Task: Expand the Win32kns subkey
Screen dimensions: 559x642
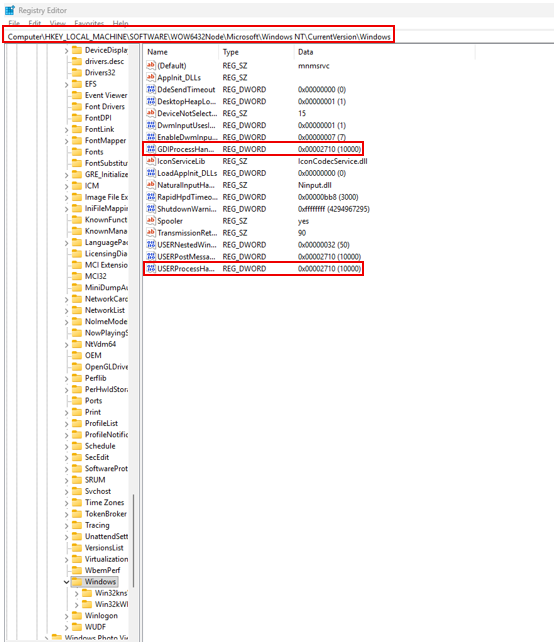Action: pyautogui.click(x=77, y=593)
